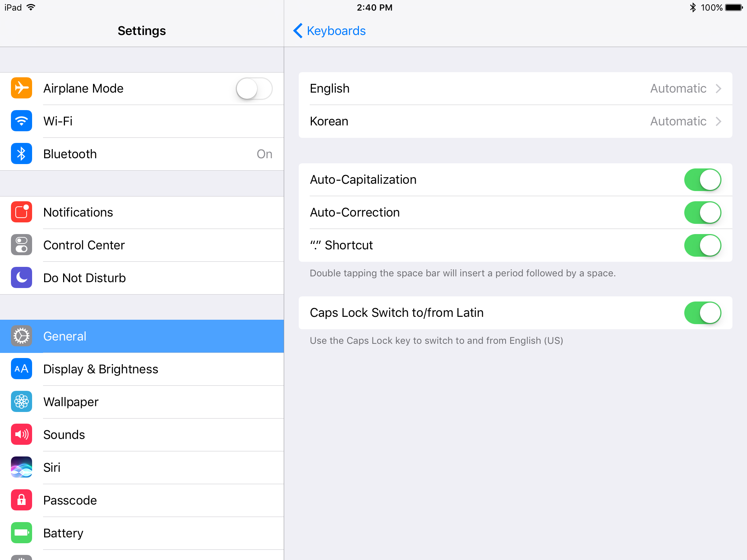Tap the Control Center icon
747x560 pixels.
click(22, 245)
